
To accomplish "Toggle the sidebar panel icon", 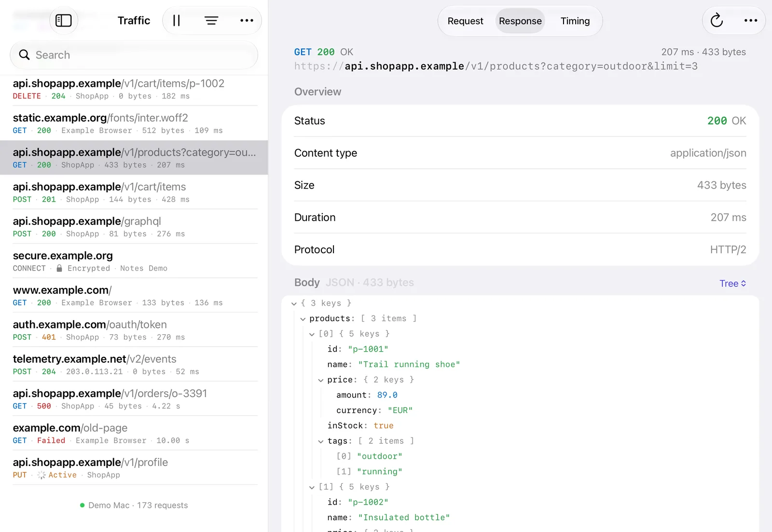I will coord(64,20).
